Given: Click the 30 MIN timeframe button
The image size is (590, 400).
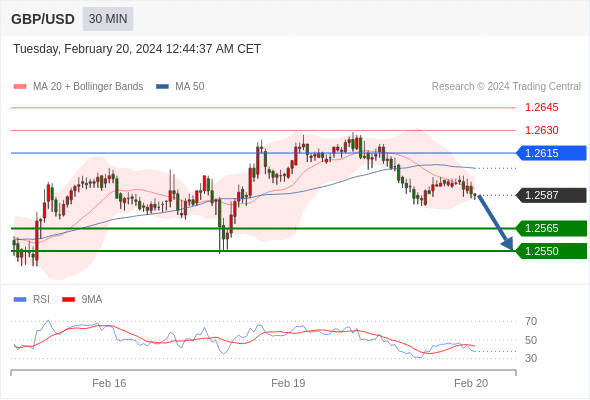Looking at the screenshot, I should point(108,19).
